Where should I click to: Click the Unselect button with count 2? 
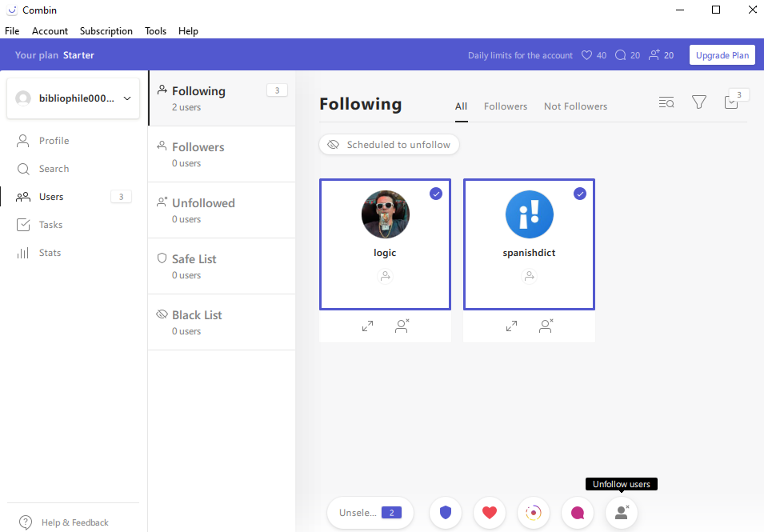370,513
